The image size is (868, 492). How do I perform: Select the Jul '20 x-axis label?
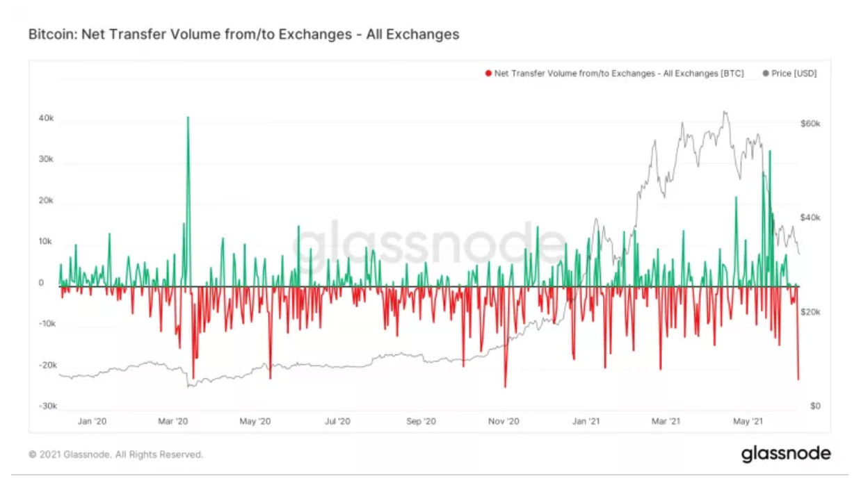337,421
